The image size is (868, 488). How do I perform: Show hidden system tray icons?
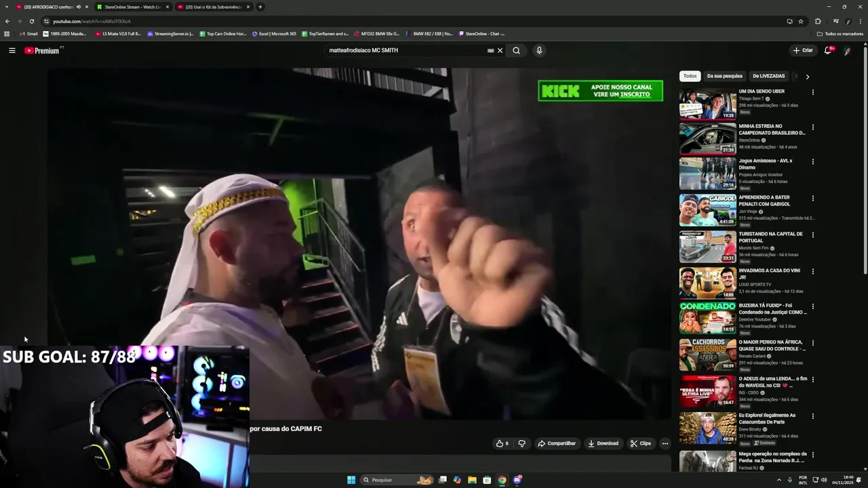[x=778, y=480]
